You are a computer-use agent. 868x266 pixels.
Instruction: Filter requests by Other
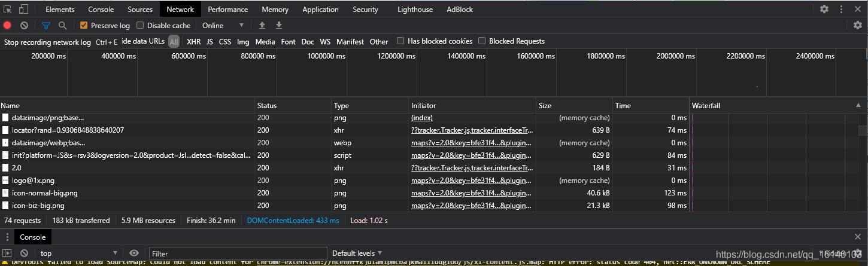pyautogui.click(x=379, y=41)
